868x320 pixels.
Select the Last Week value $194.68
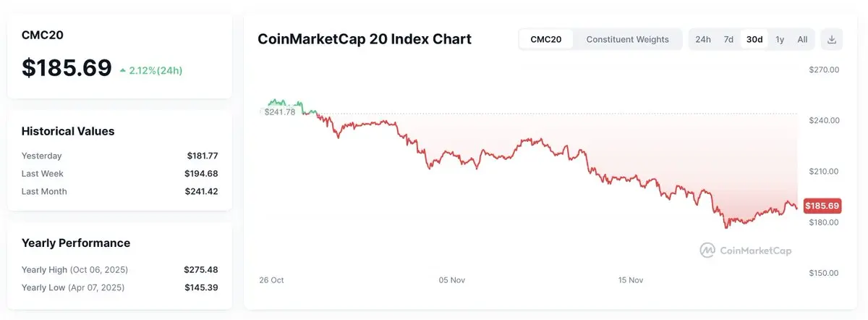201,174
